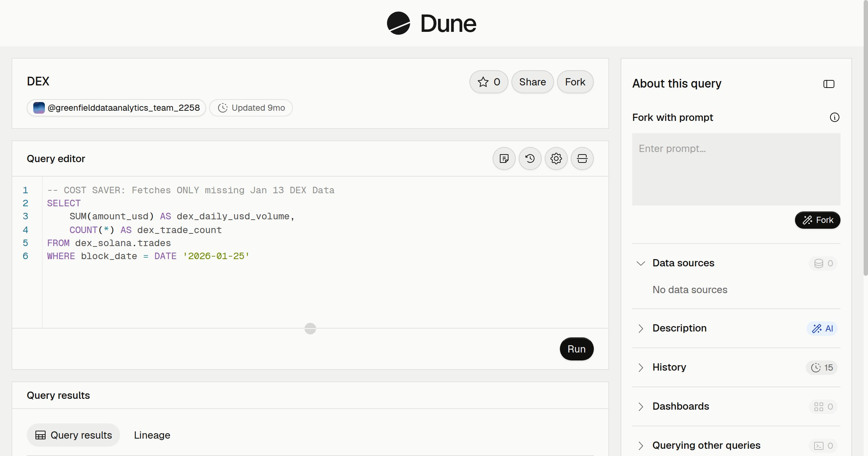Expand the History section
This screenshot has height=456, width=868.
coord(641,367)
